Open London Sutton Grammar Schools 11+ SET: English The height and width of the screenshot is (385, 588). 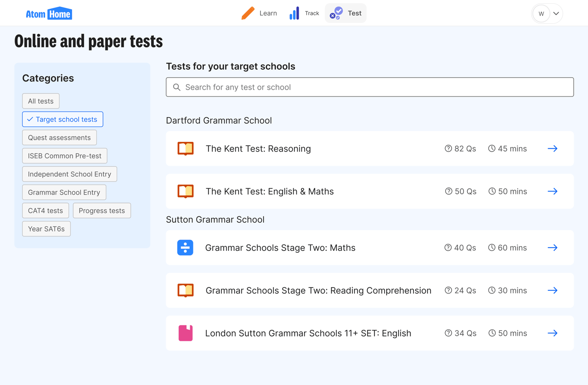coord(308,333)
